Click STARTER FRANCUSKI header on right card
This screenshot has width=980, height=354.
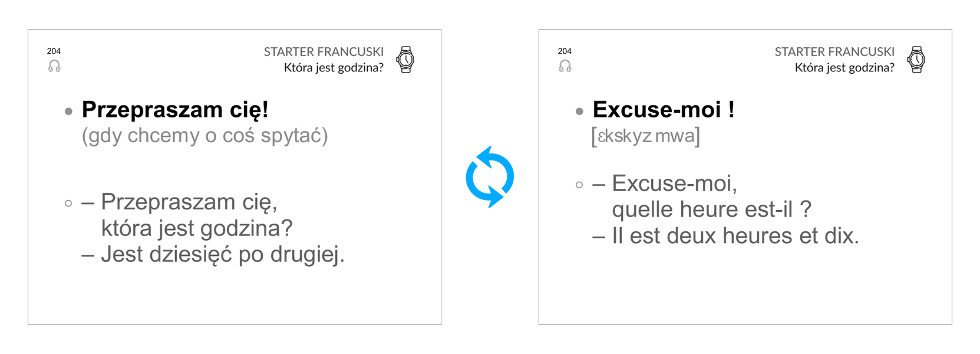834,52
